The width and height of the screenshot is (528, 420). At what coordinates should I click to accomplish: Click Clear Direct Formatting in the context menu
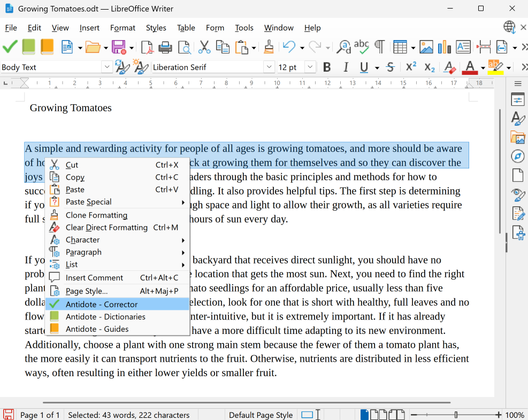pos(106,228)
